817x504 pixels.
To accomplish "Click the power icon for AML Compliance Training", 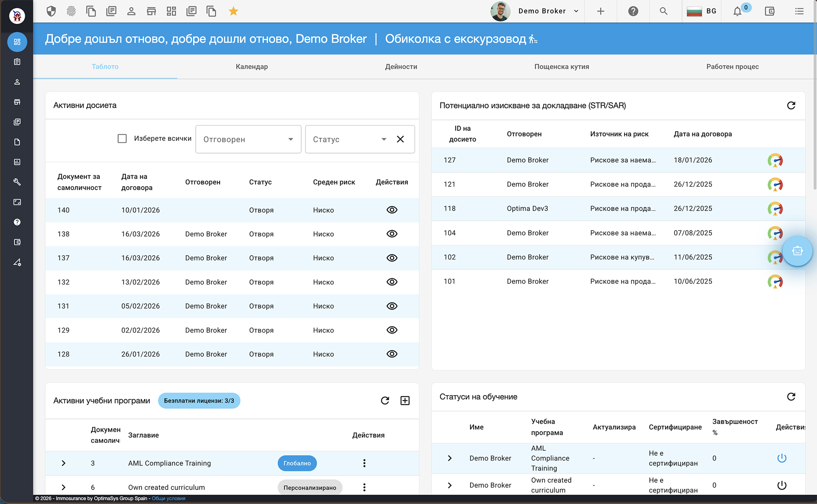I will [x=782, y=458].
